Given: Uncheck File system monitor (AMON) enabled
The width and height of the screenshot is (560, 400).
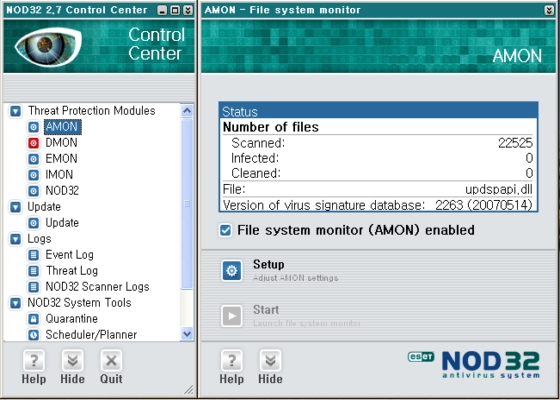Looking at the screenshot, I should point(225,230).
